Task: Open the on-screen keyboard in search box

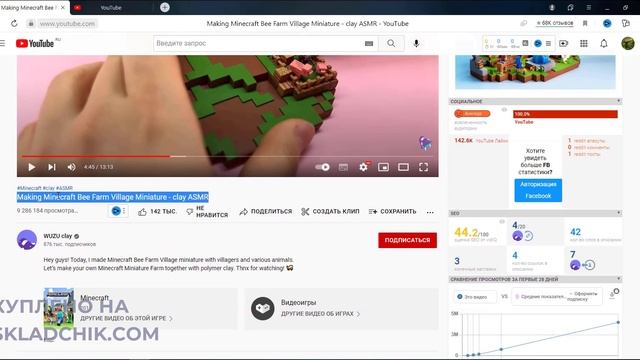Action: pos(369,44)
